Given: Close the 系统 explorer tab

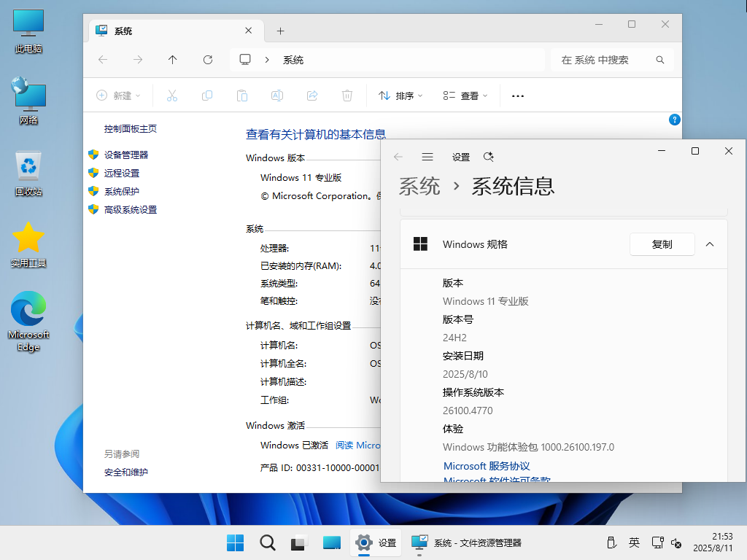Looking at the screenshot, I should pyautogui.click(x=248, y=31).
